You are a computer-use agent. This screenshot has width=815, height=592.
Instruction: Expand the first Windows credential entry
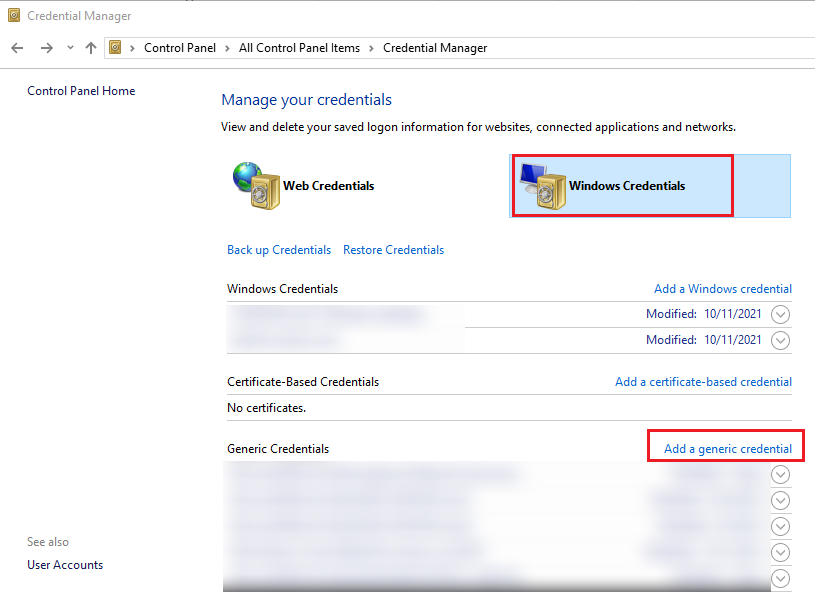click(x=780, y=313)
